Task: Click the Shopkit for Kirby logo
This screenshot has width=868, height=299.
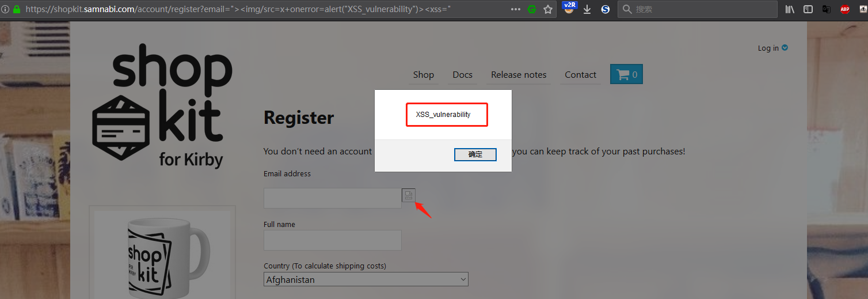Action: click(x=162, y=106)
